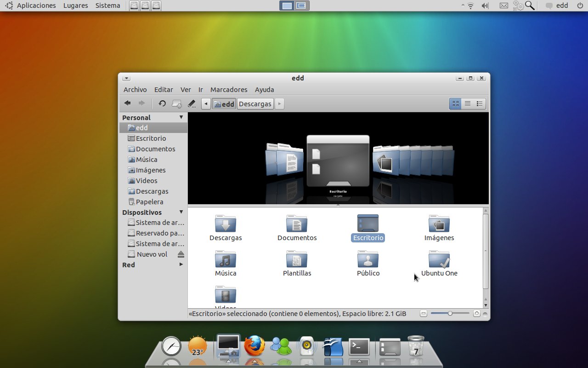Toggle the location edit pencil icon
The height and width of the screenshot is (368, 588).
[x=192, y=103]
